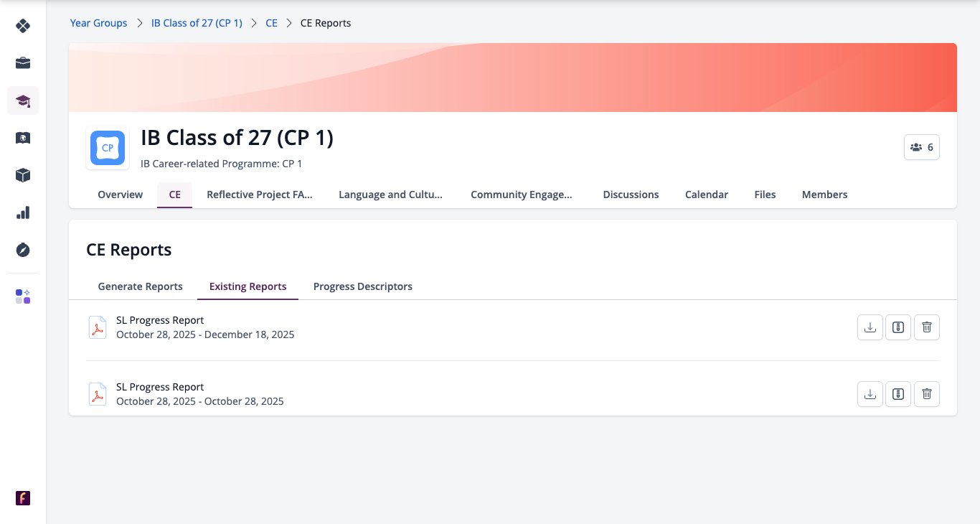This screenshot has width=980, height=524.
Task: Open the members count button showing 6
Action: point(922,147)
